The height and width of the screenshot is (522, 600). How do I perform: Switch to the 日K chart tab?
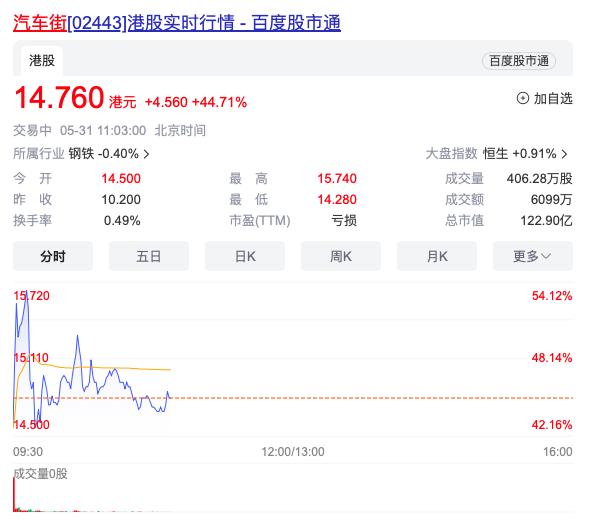[245, 256]
